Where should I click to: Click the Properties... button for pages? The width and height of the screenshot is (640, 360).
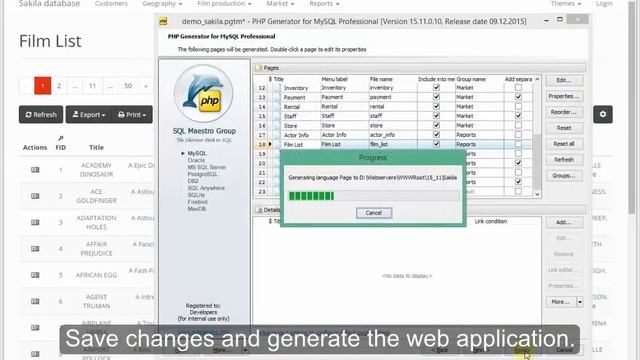(564, 96)
